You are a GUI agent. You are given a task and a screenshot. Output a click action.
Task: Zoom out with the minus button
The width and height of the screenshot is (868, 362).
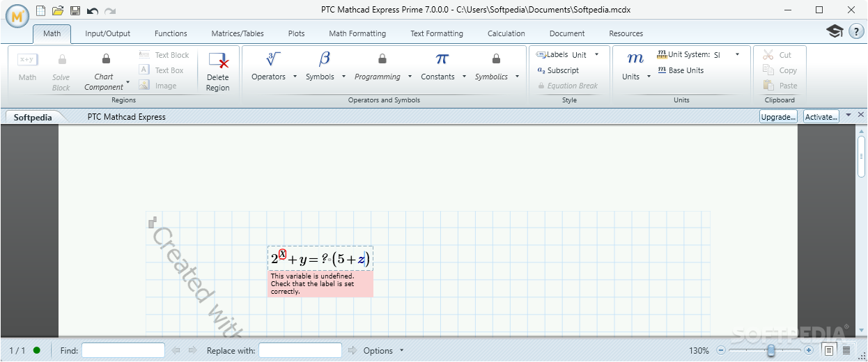pos(721,350)
